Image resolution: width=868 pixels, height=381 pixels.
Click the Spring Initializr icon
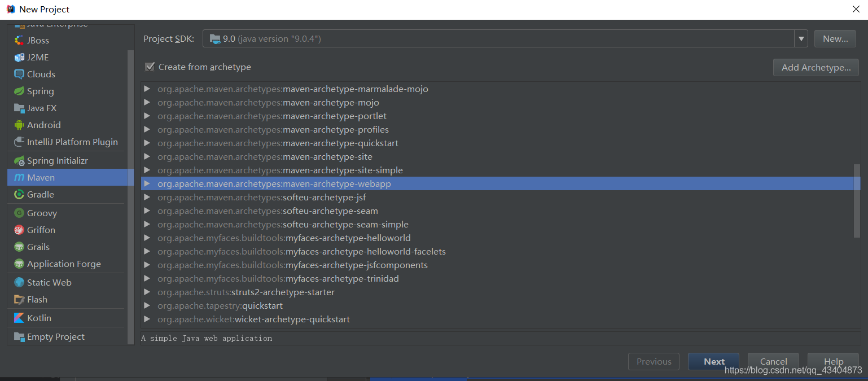pos(19,160)
